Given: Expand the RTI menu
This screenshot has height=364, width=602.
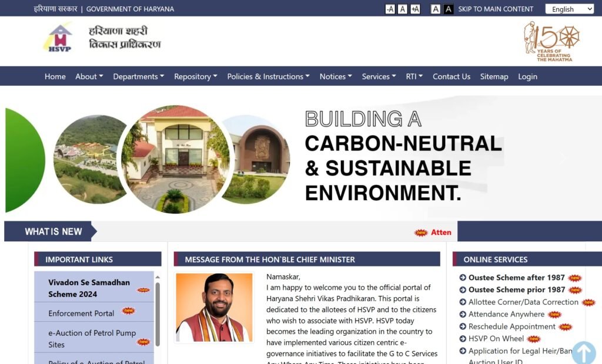Looking at the screenshot, I should pos(414,77).
